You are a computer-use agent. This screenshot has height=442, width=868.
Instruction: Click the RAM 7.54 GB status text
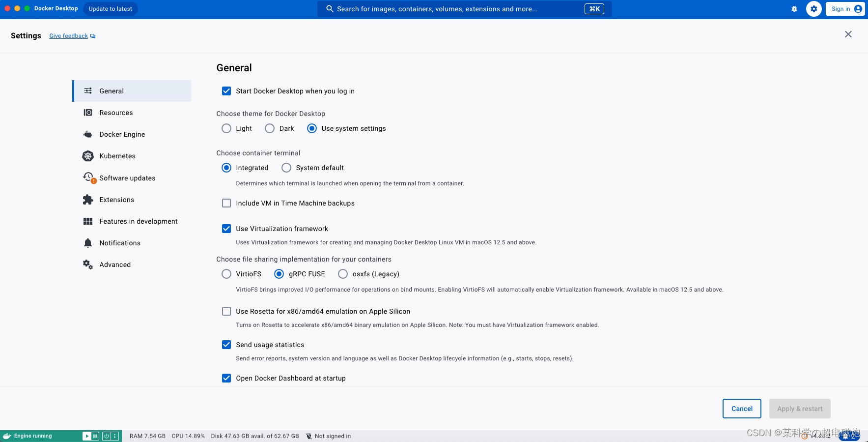[x=147, y=436]
